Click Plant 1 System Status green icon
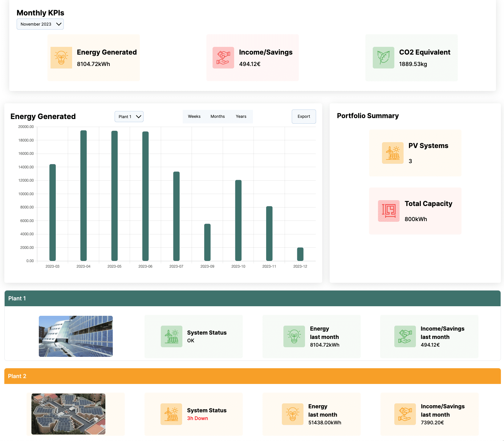This screenshot has width=504, height=441. click(x=171, y=336)
